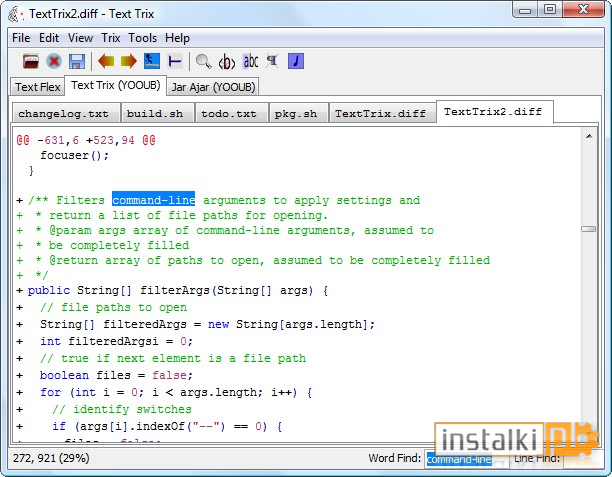
Task: Click the vertical scrollbar thumb in the editor
Action: tap(589, 229)
